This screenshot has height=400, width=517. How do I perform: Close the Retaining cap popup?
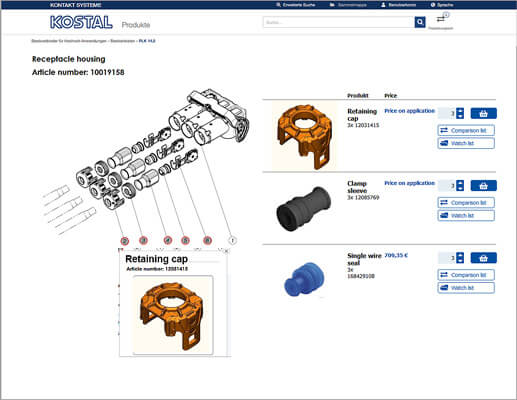226,251
